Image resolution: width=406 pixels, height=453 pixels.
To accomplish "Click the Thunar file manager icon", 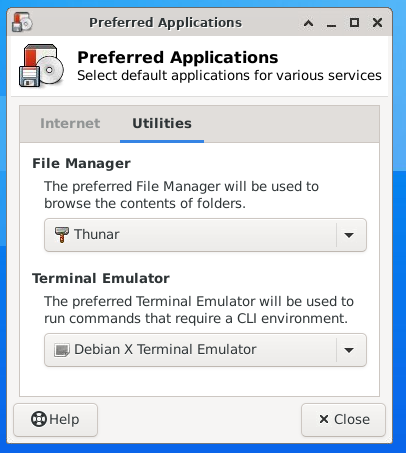I will click(x=62, y=235).
